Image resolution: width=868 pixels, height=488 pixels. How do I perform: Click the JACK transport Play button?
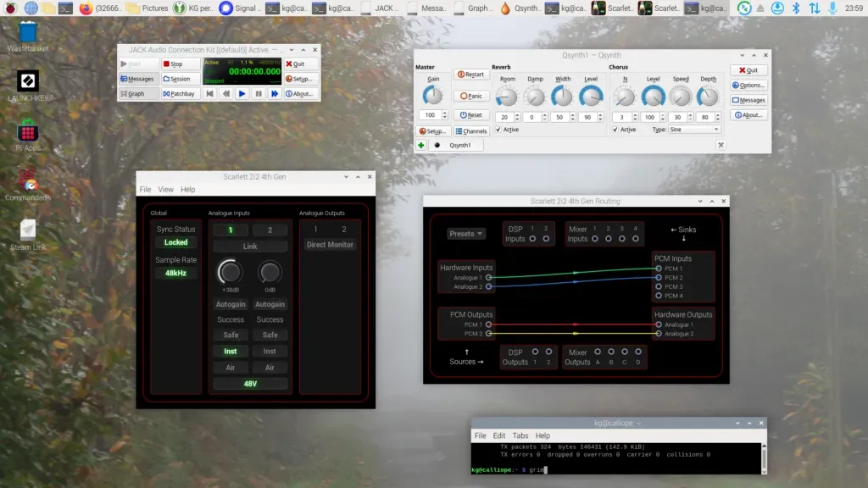pyautogui.click(x=242, y=94)
